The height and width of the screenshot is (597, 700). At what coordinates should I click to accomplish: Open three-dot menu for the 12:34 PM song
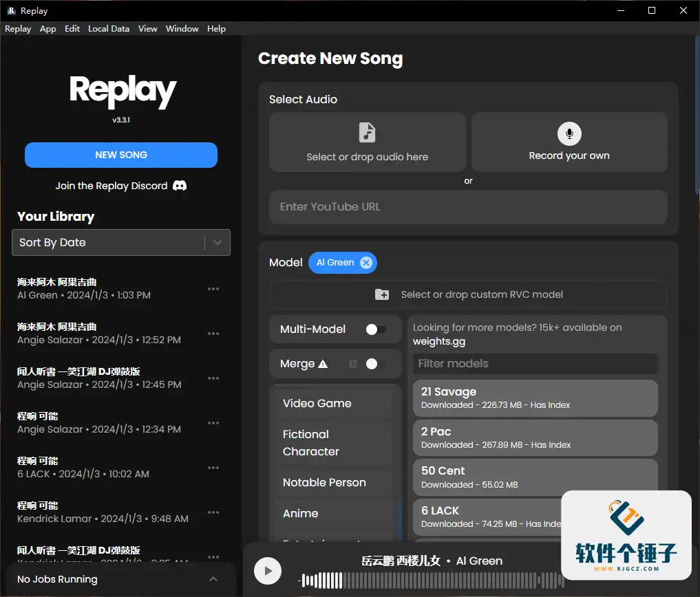213,422
